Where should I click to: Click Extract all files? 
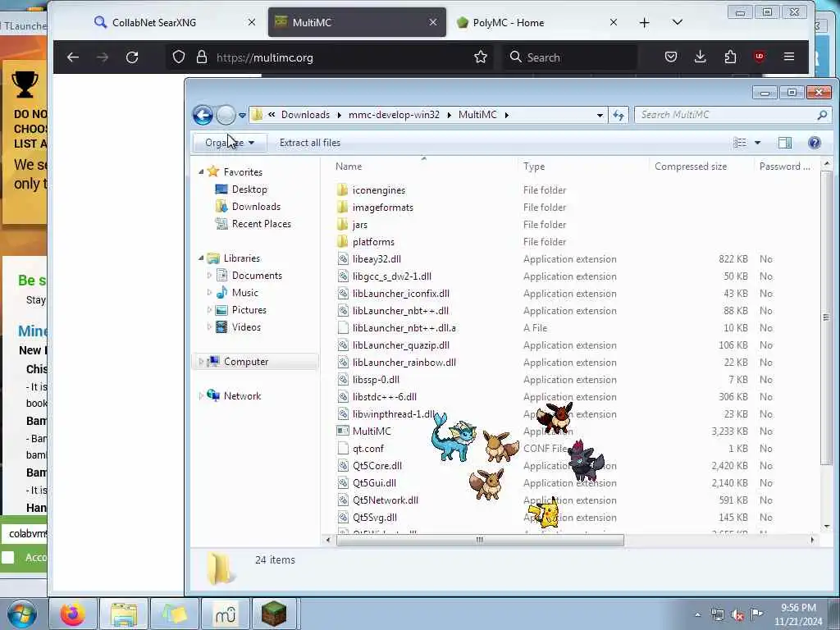[309, 143]
